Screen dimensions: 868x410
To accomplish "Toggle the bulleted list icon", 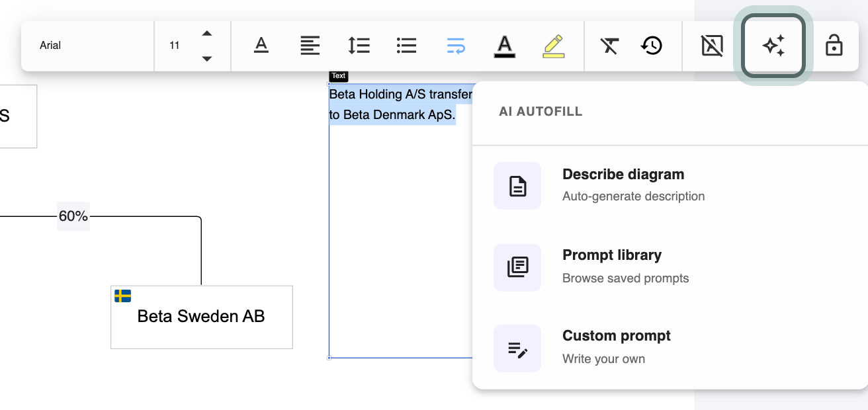I will [x=406, y=46].
